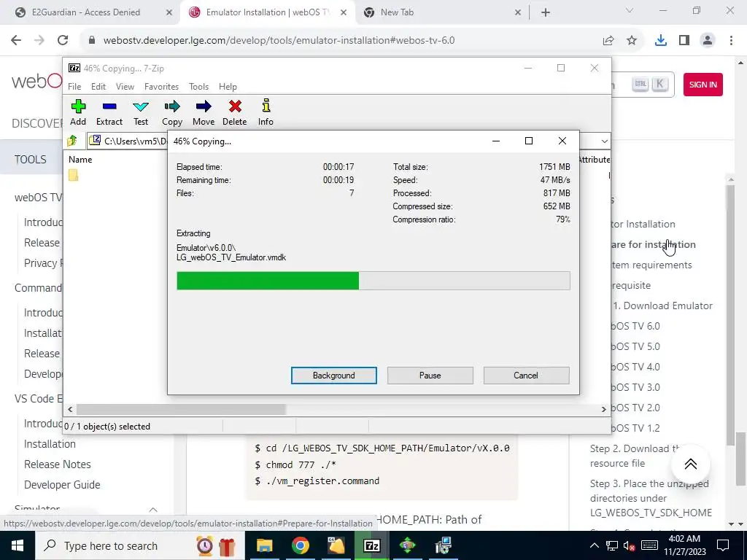Open the Chrome downloads icon

(661, 41)
